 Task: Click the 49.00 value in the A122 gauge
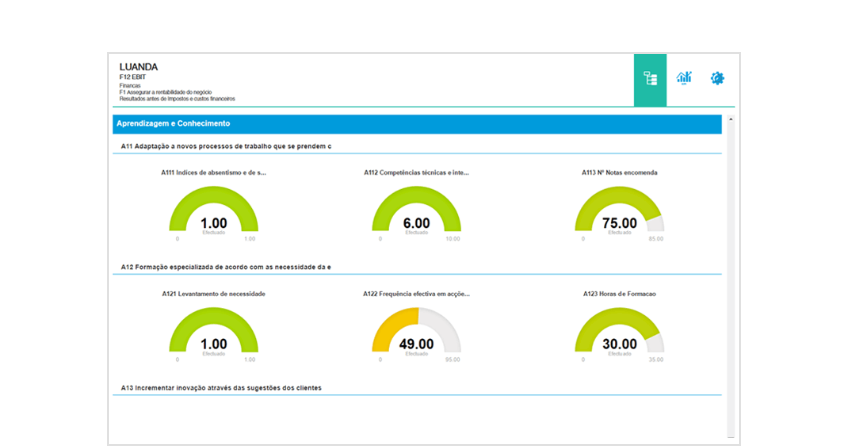point(416,344)
